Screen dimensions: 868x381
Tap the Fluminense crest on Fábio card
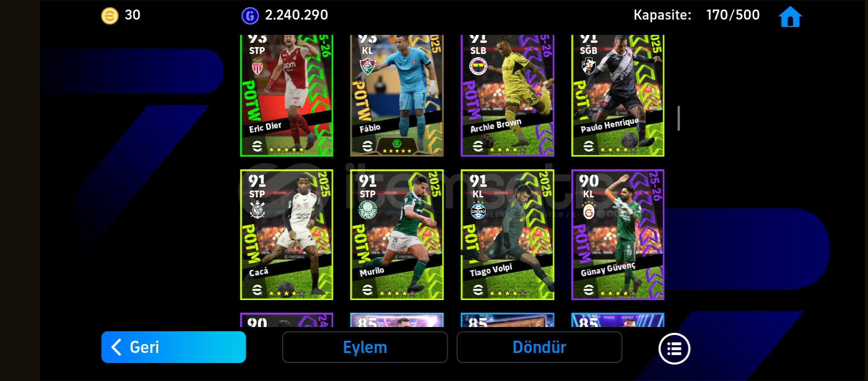pos(367,66)
